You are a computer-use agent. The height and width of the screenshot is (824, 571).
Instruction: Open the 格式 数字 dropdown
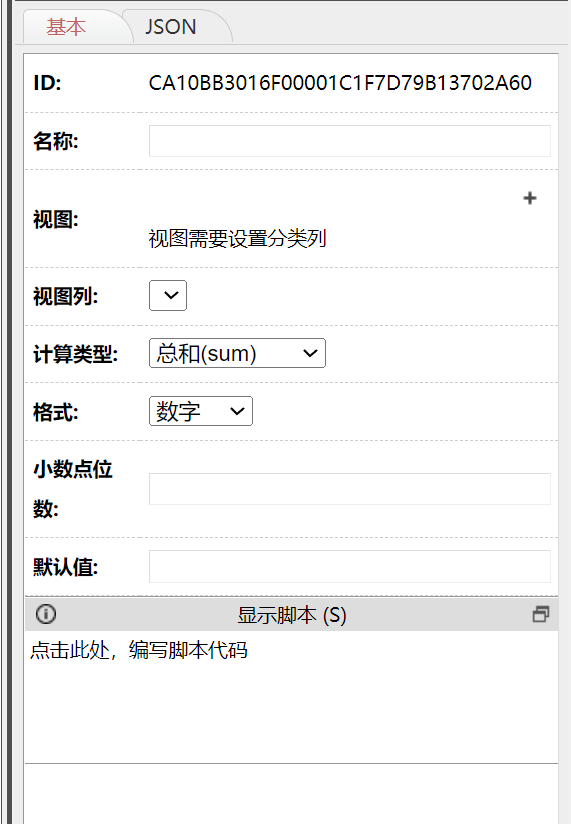point(201,411)
